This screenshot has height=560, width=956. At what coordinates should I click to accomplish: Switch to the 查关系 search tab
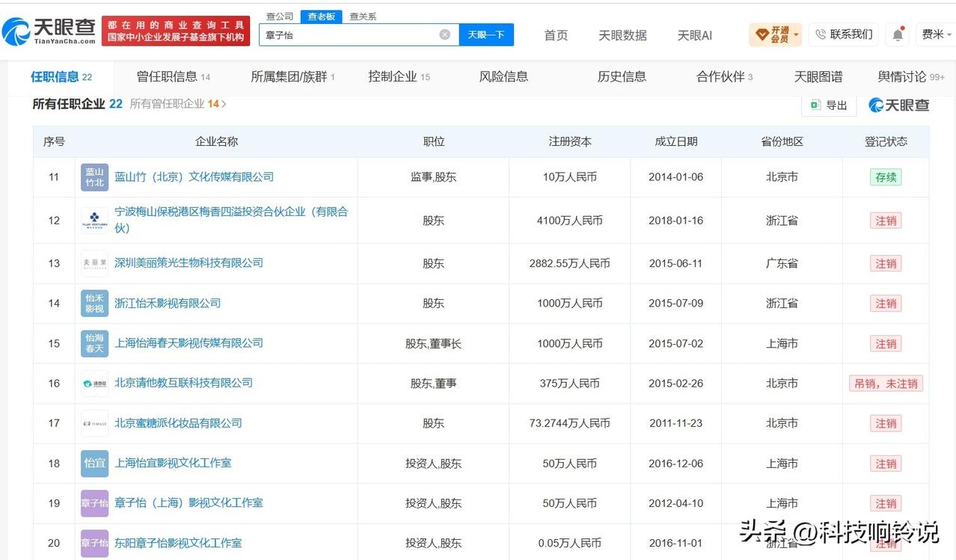363,16
